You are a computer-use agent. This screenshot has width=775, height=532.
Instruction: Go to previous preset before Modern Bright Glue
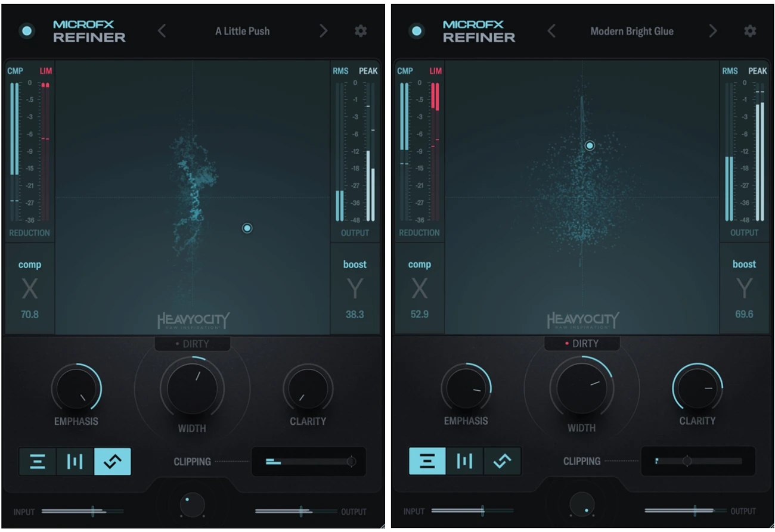coord(551,31)
